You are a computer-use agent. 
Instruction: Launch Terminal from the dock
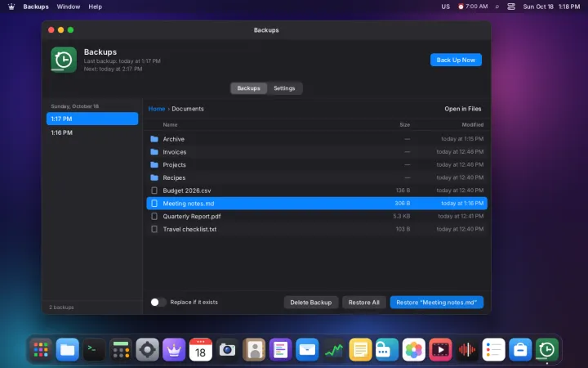click(94, 350)
